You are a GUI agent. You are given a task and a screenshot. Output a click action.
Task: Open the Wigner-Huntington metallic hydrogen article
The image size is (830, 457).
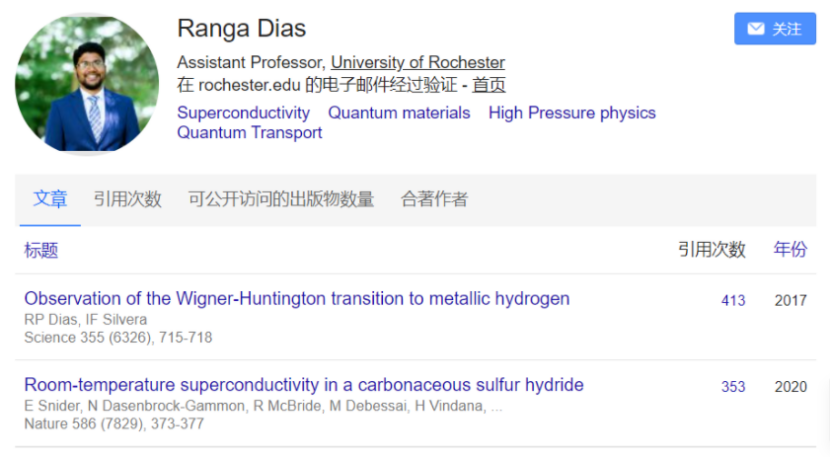tap(297, 299)
